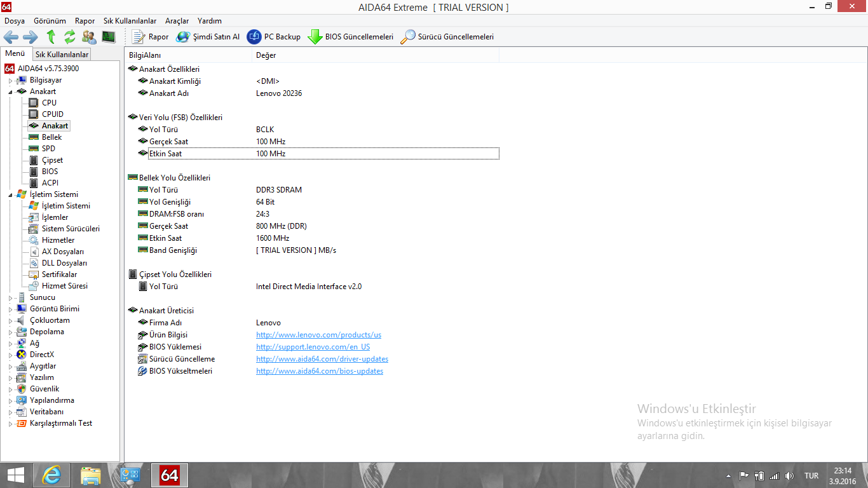The width and height of the screenshot is (868, 488).
Task: Select Hizmet Süresi in the tree
Action: tap(65, 286)
